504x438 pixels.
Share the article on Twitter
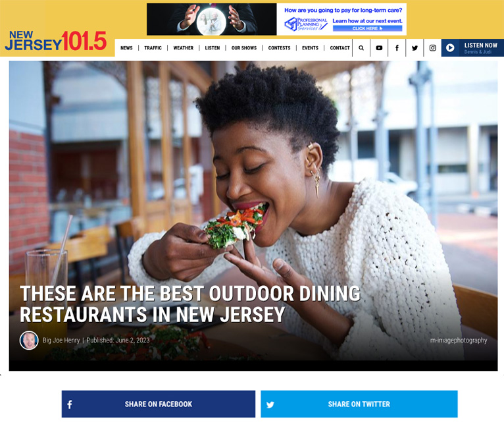(x=359, y=404)
